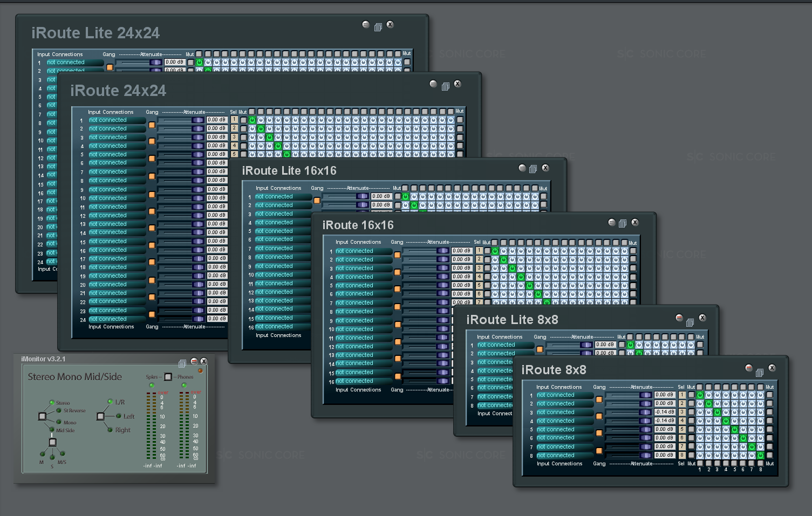Route input 1 to output 8 in iRoute 8x8
Viewport: 812px width, 516px height.
760,395
